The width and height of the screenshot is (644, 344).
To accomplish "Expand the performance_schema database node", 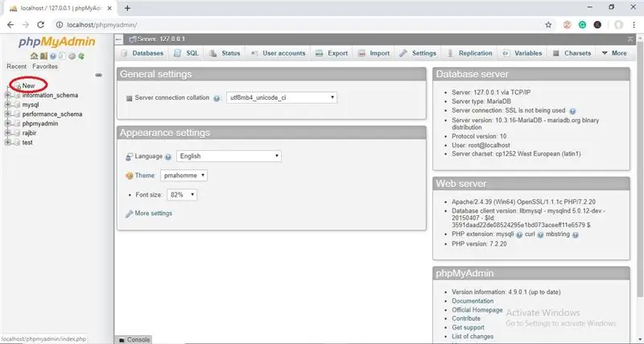I will 7,114.
